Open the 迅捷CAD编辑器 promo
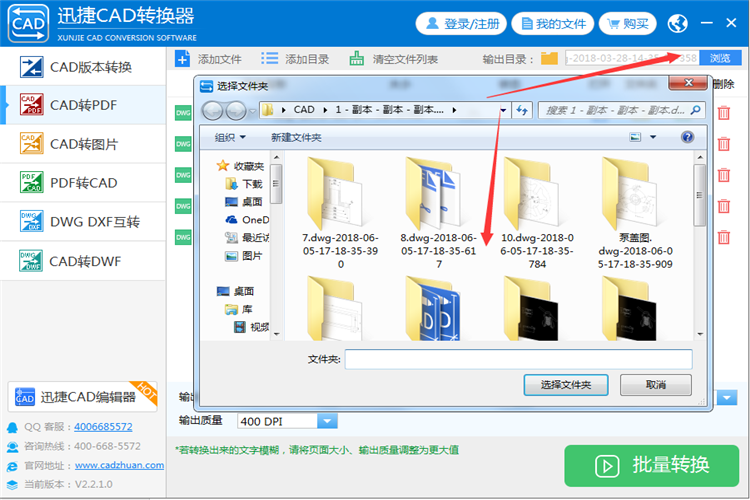 tap(82, 397)
